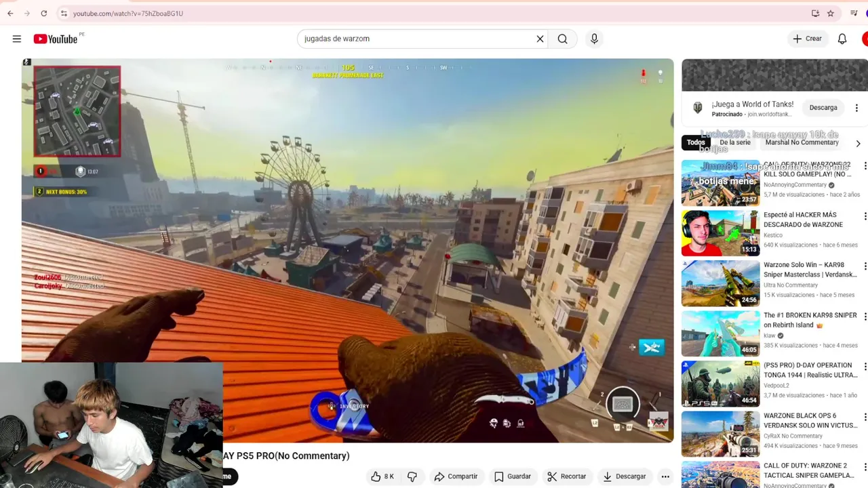Run search with the magnifier button
Image resolution: width=868 pixels, height=488 pixels.
(x=562, y=39)
